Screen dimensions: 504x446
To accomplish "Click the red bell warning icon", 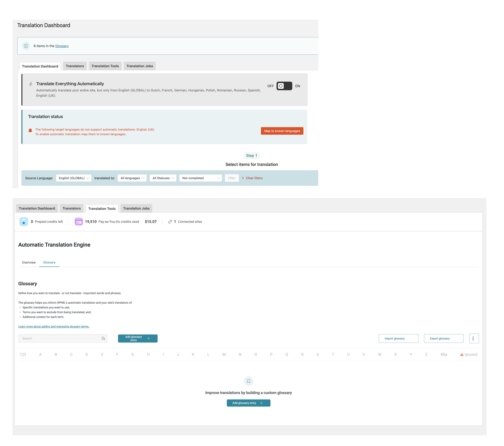I will [30, 130].
